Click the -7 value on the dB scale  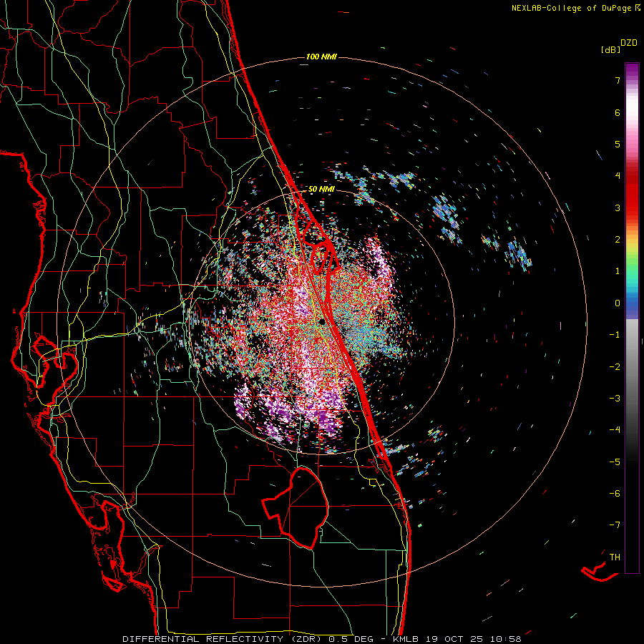(615, 525)
